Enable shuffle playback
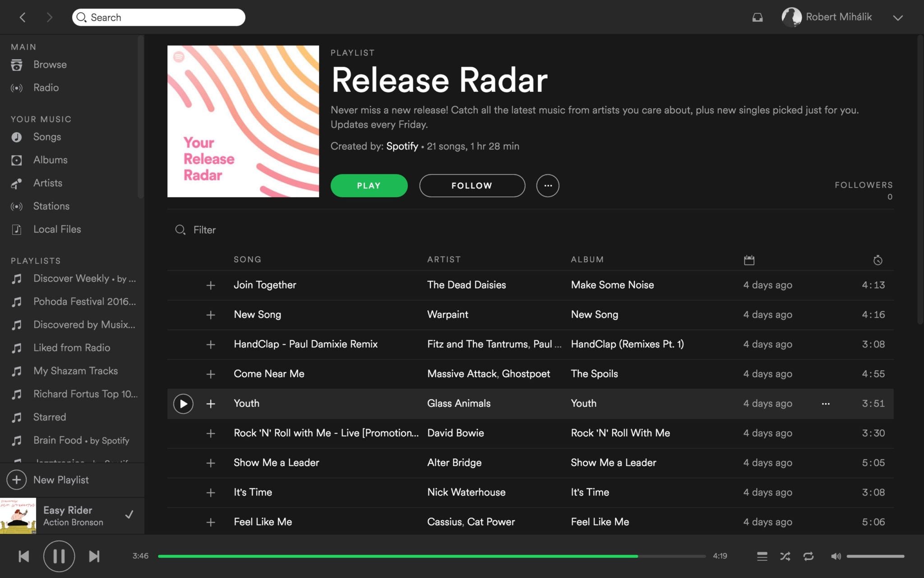The height and width of the screenshot is (578, 924). point(785,556)
